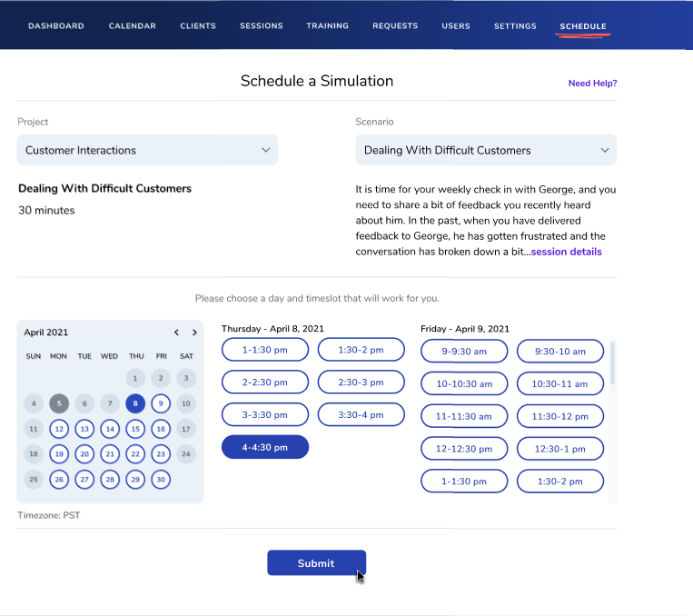The image size is (693, 616).
Task: Open the Project dropdown
Action: pyautogui.click(x=147, y=150)
